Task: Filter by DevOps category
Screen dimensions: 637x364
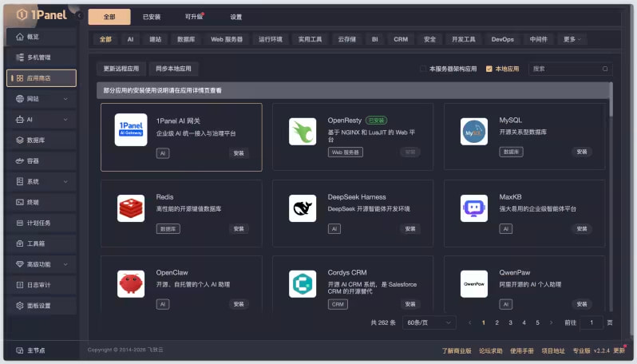Action: pos(503,39)
